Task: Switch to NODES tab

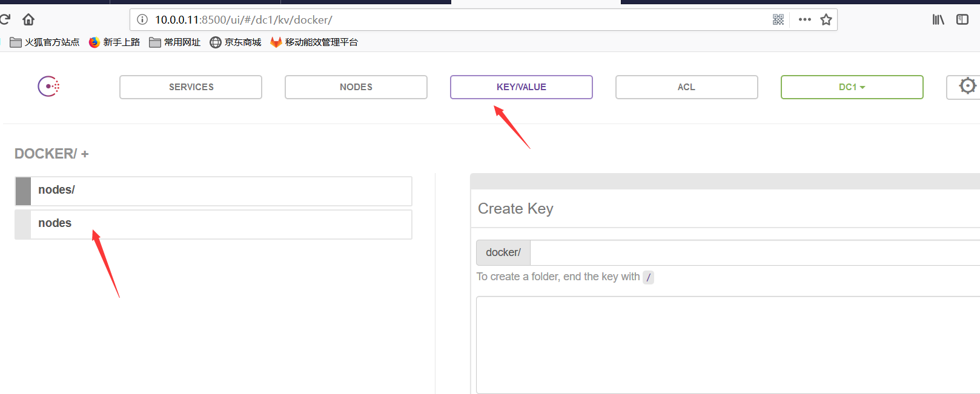Action: click(x=356, y=87)
